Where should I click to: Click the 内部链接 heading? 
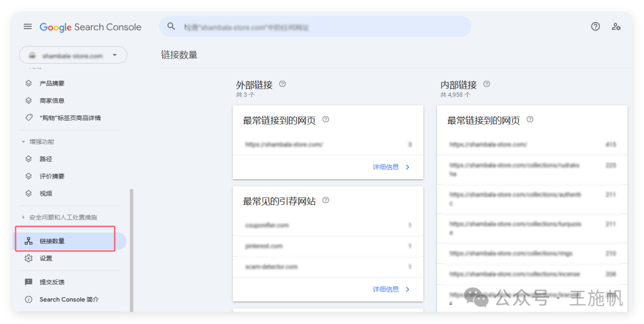coord(459,85)
